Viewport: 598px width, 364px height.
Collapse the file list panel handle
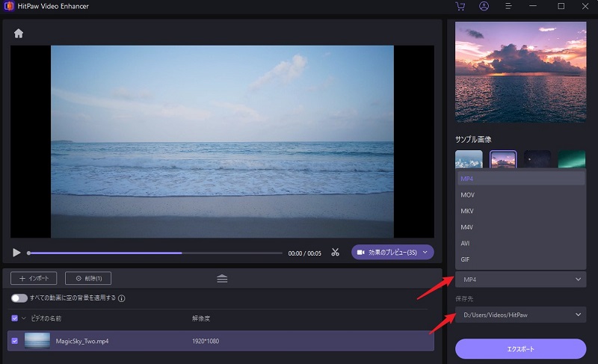click(x=222, y=278)
